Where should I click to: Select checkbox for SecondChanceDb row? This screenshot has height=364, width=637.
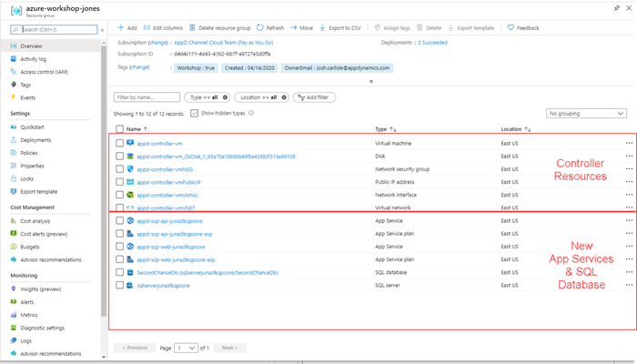[x=119, y=272]
